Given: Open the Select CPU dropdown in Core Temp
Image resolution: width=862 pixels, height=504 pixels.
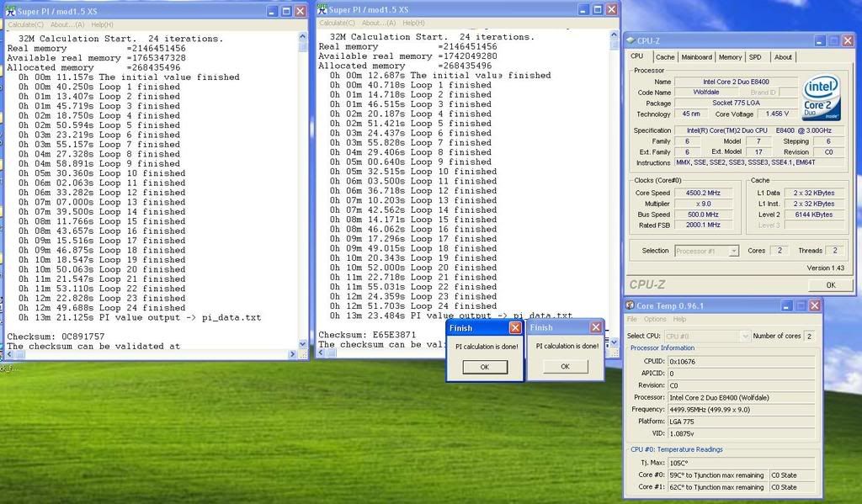Looking at the screenshot, I should [x=745, y=336].
